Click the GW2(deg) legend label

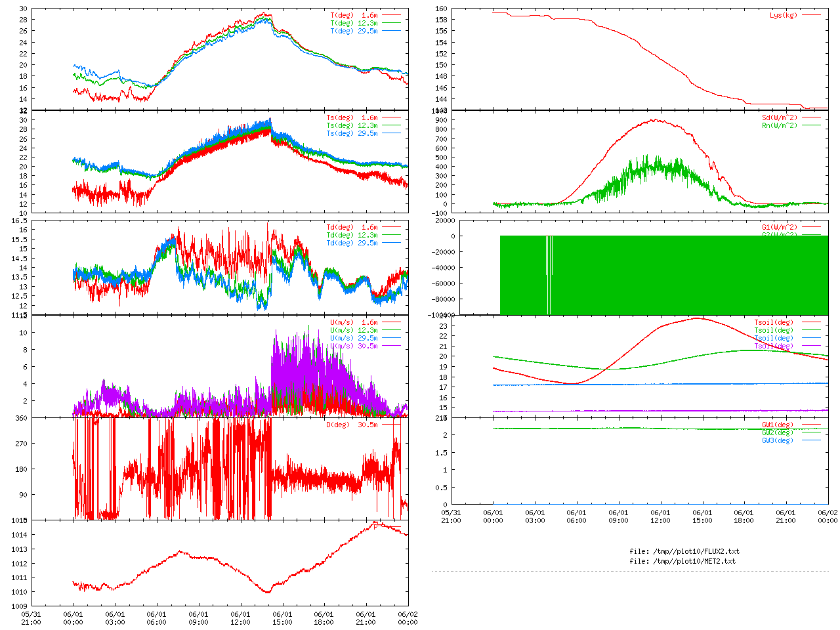pyautogui.click(x=778, y=433)
